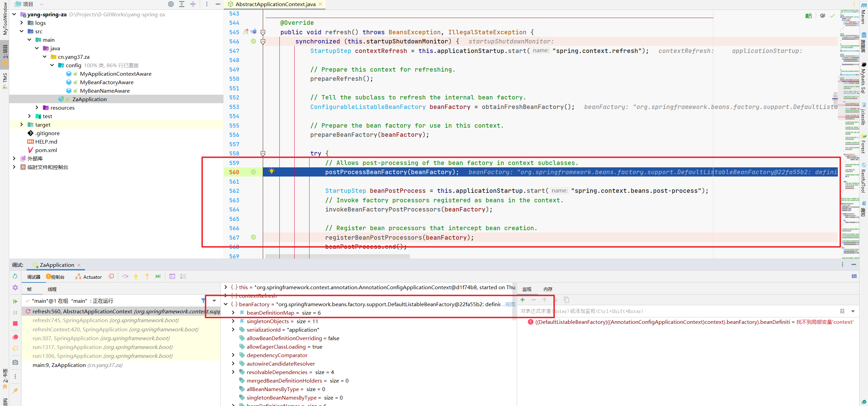Expand all in project tree

182,4
